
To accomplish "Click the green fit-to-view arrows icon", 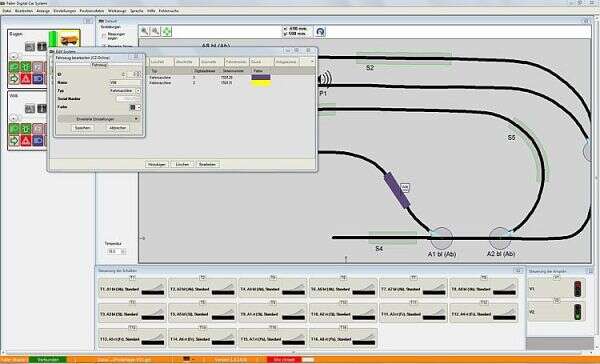I will tap(166, 32).
